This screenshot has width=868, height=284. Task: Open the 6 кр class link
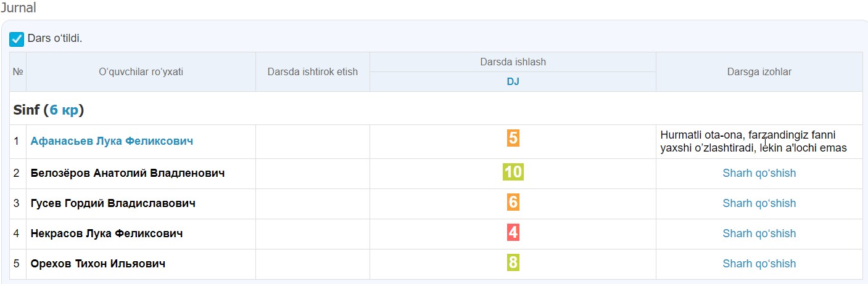tap(64, 110)
